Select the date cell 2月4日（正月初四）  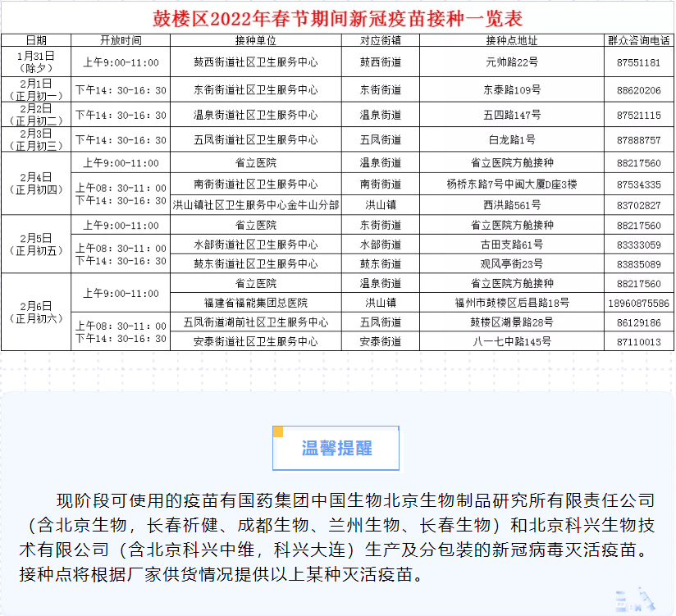[x=36, y=183]
